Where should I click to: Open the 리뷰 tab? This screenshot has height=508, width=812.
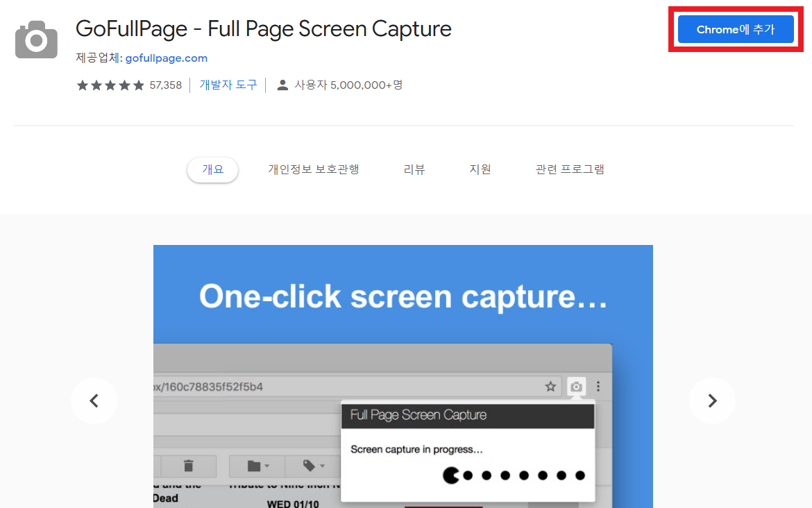414,169
